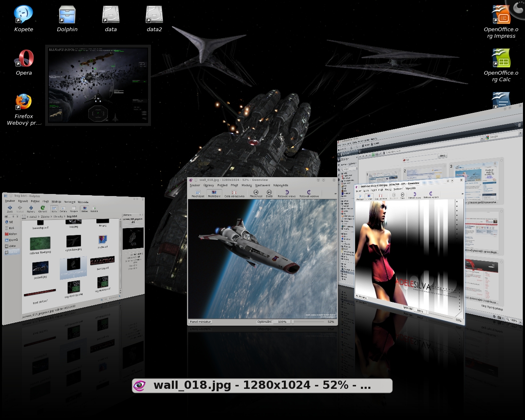The width and height of the screenshot is (525, 420).
Task: Open OpenOffice.org Calc desktop icon
Action: coord(501,66)
